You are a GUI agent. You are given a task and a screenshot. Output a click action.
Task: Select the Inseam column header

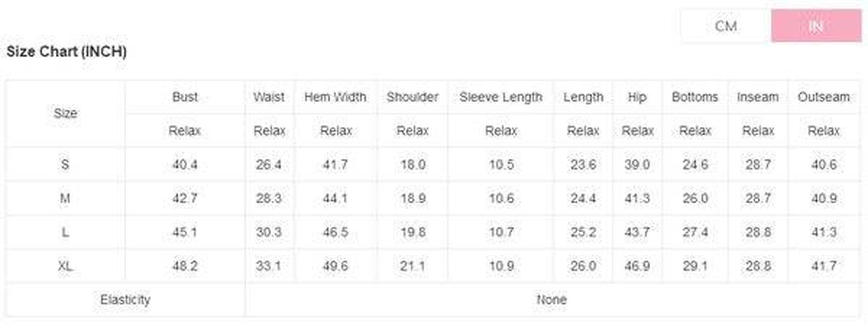[758, 97]
